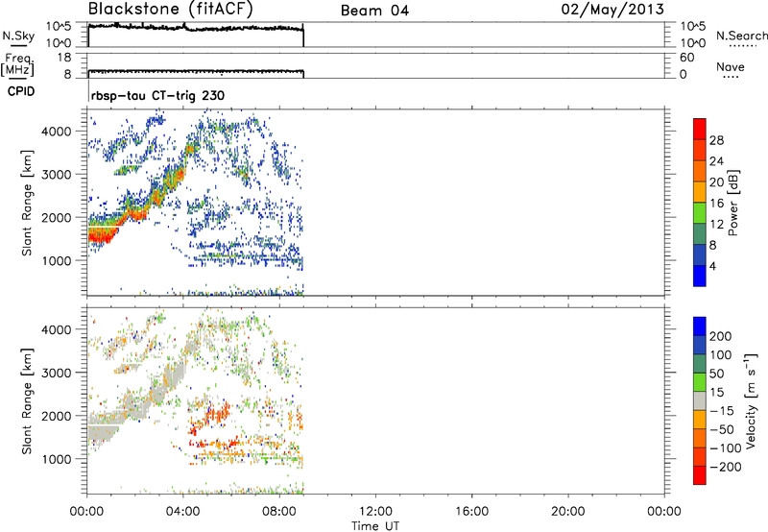Image resolution: width=768 pixels, height=532 pixels.
Task: Click the "rbsp-tau CT-trig 230" mode text
Action: click(x=157, y=95)
